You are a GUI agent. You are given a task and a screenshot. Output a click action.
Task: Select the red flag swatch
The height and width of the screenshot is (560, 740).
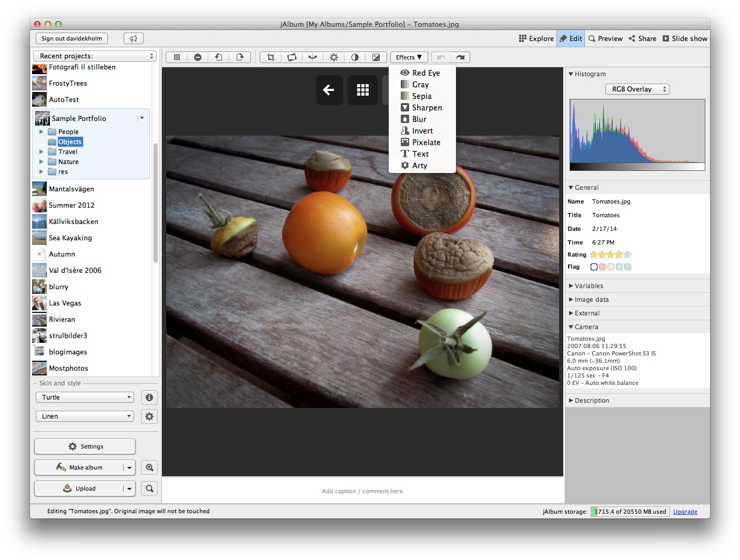tap(603, 267)
